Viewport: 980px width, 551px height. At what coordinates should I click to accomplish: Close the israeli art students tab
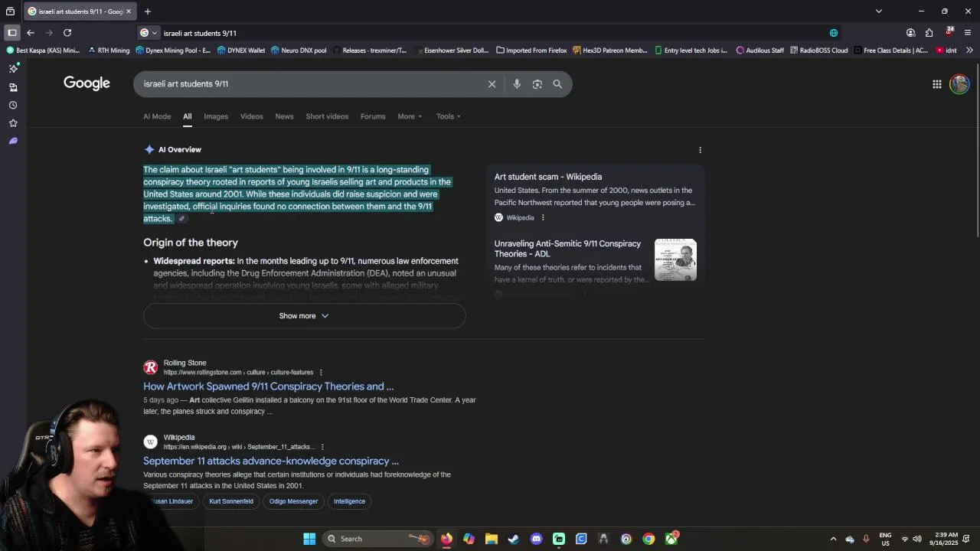[x=129, y=11]
